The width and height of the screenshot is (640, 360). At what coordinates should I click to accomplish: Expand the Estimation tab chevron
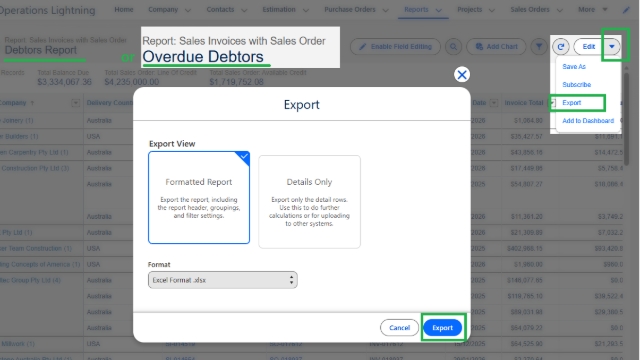click(306, 10)
